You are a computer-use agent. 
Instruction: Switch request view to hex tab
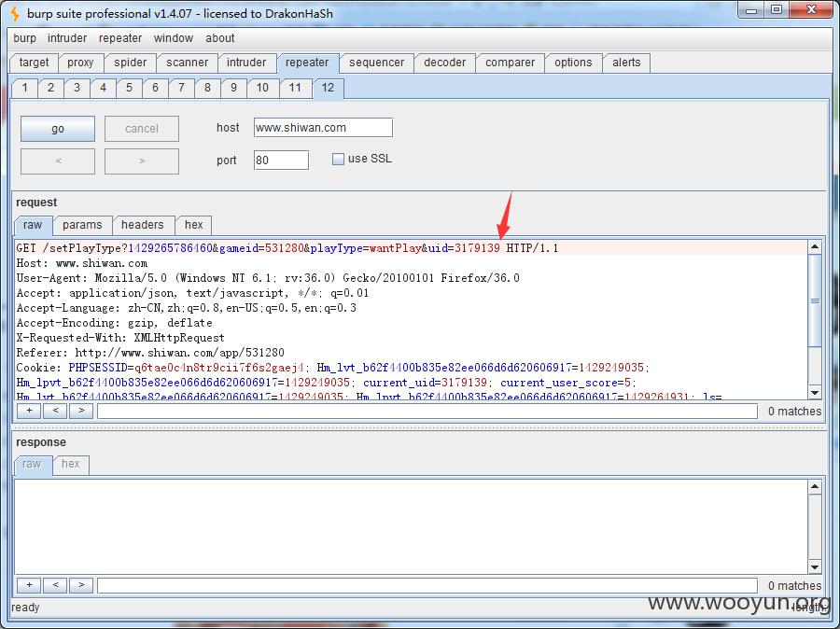tap(194, 225)
